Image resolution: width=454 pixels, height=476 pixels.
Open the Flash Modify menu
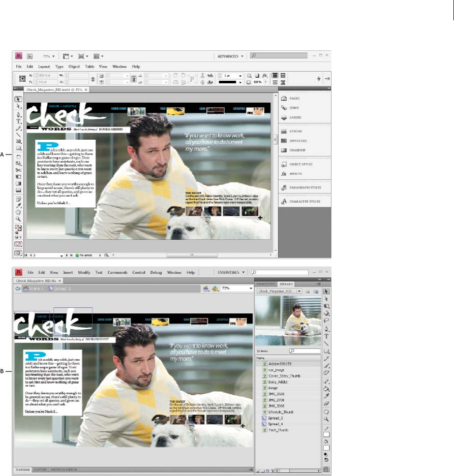pyautogui.click(x=84, y=272)
